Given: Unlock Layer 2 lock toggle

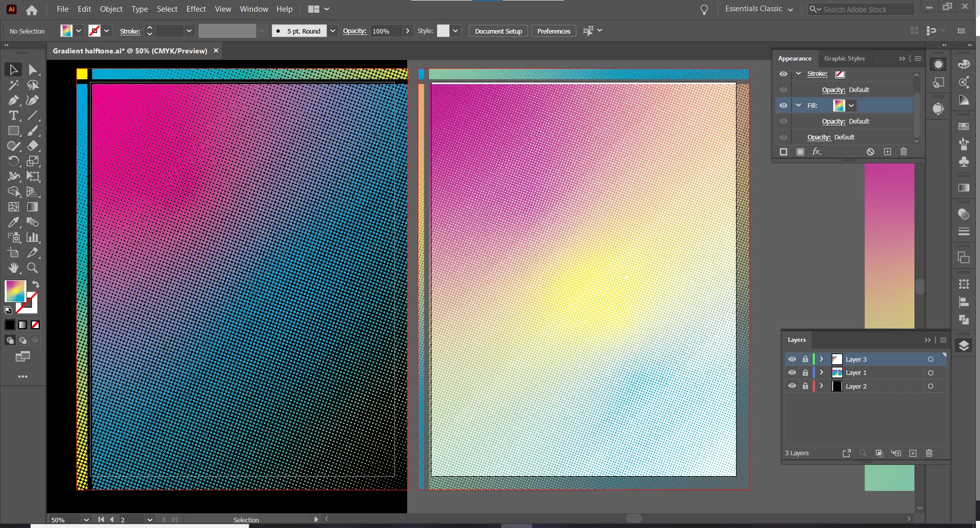Looking at the screenshot, I should coord(805,386).
